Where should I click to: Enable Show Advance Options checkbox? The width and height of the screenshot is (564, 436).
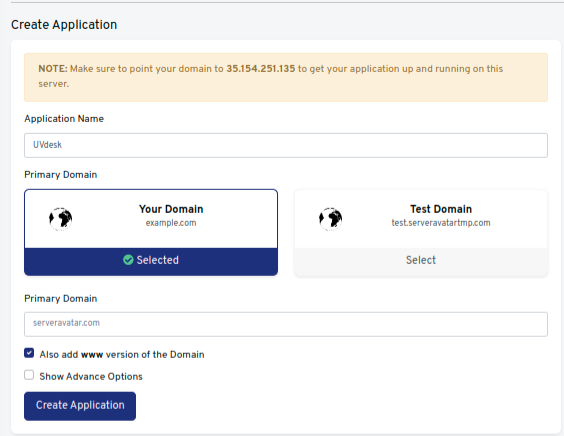pyautogui.click(x=29, y=375)
